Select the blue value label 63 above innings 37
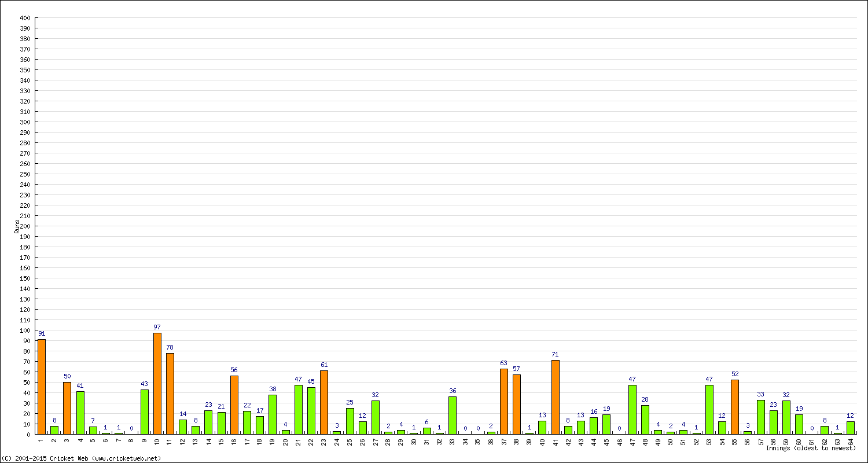The width and height of the screenshot is (868, 463). [x=504, y=363]
